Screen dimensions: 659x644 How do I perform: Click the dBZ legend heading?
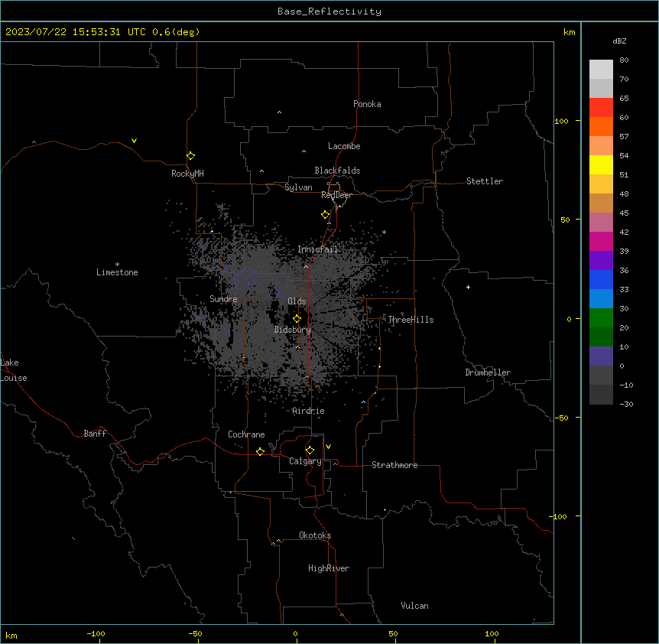pyautogui.click(x=619, y=41)
